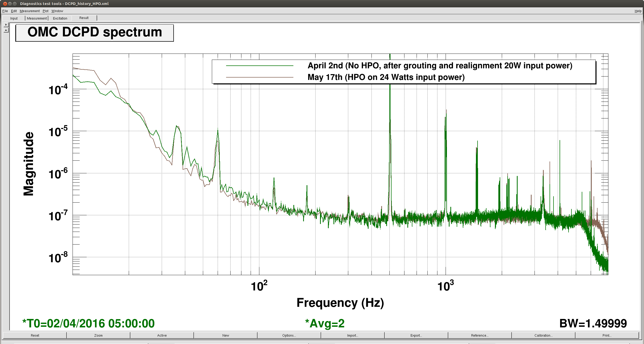Open the Plot menu
644x344 pixels.
coord(45,11)
